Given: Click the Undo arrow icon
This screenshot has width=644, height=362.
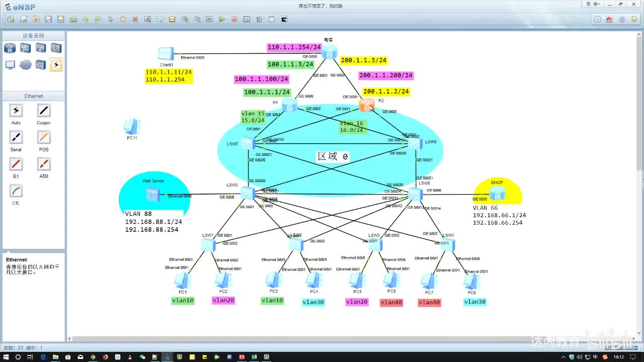Looking at the screenshot, I should point(86,19).
